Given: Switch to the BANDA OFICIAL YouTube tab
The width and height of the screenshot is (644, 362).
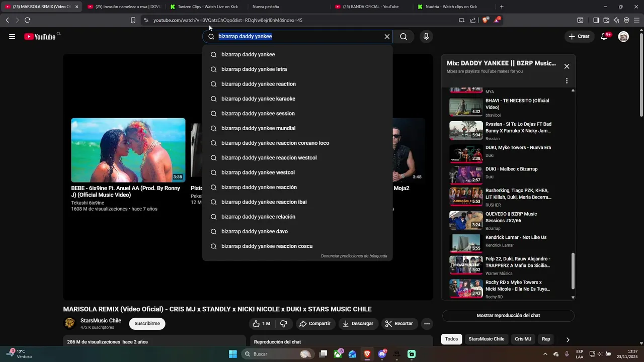Looking at the screenshot, I should coord(370,7).
